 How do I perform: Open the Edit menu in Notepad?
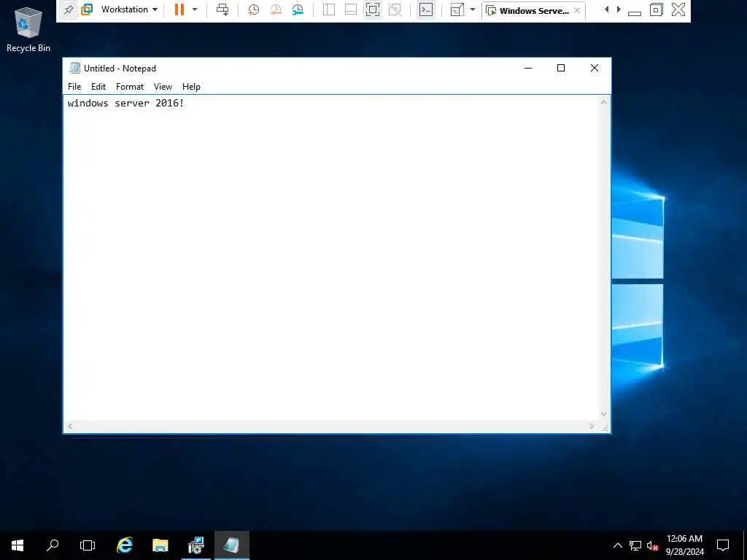coord(98,87)
